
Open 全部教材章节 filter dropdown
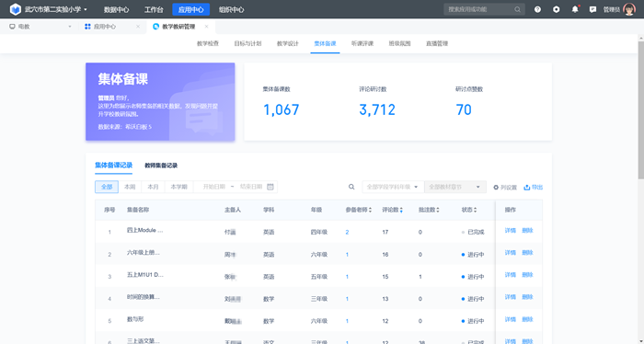[x=455, y=187]
